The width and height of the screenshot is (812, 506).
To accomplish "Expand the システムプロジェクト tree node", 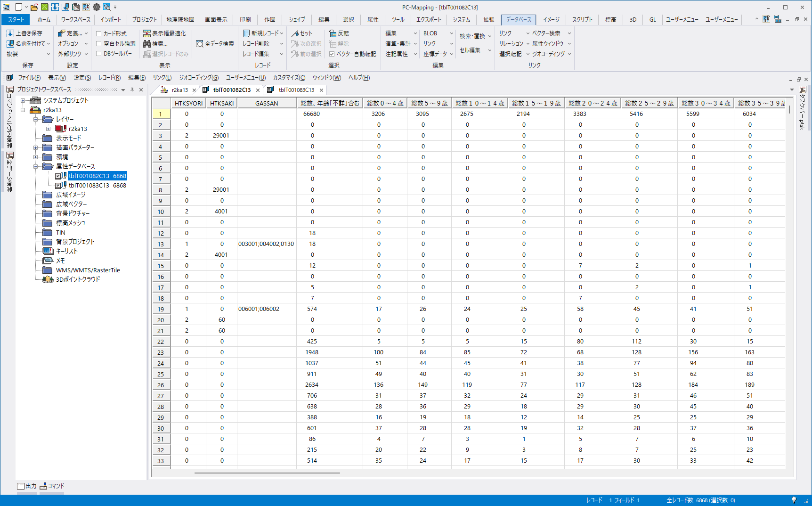I will pos(23,100).
